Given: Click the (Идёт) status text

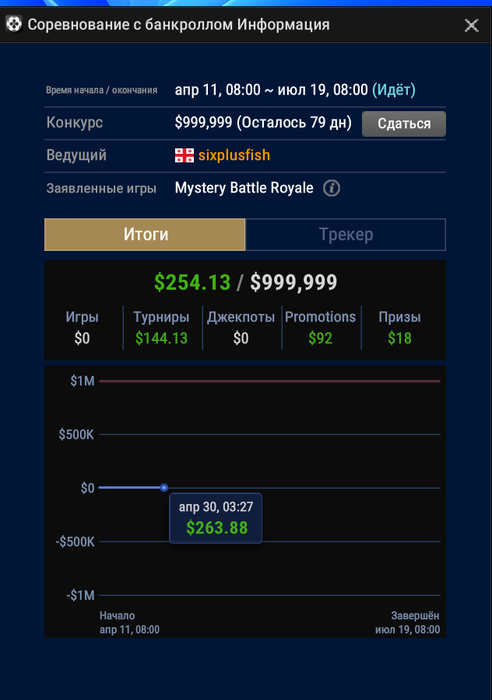Looking at the screenshot, I should tap(394, 90).
